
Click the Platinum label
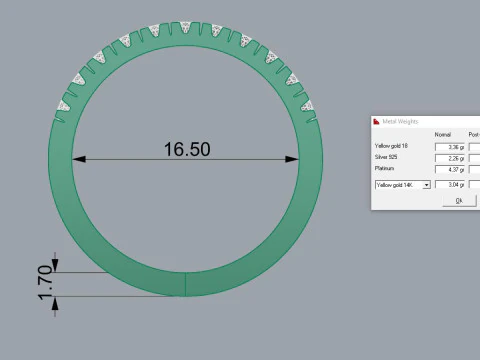pos(384,168)
